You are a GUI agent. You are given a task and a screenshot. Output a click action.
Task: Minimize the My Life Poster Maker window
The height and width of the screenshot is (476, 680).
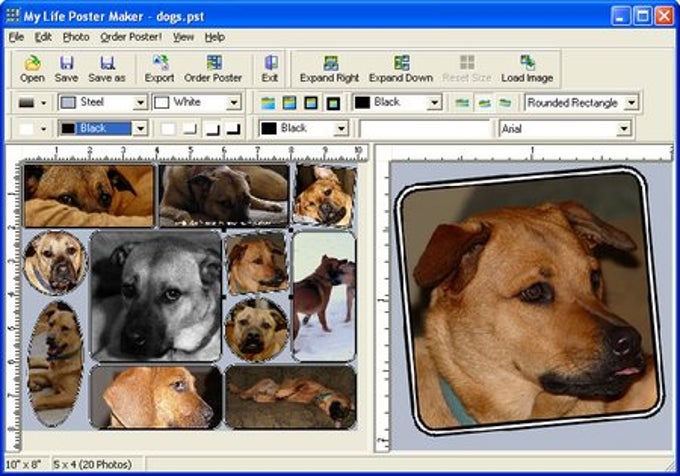tap(621, 16)
